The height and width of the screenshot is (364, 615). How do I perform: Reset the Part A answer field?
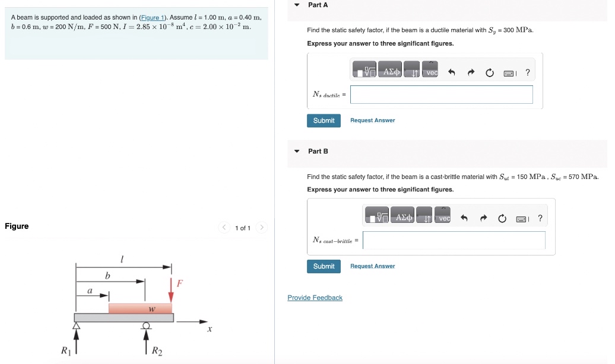point(489,72)
